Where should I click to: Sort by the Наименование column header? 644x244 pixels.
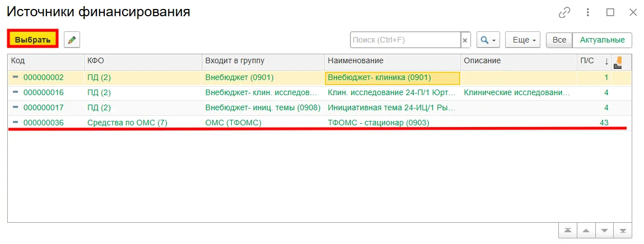coord(393,61)
